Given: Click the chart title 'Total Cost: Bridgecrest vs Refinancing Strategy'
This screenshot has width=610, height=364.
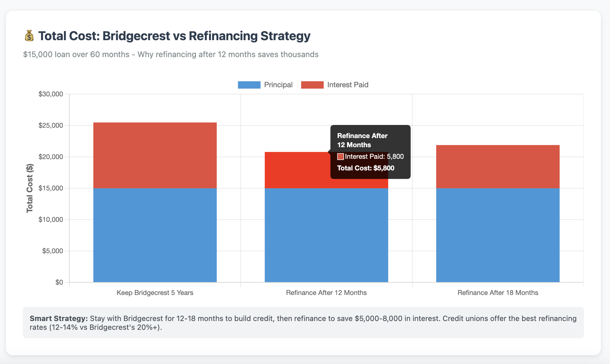Looking at the screenshot, I should [x=174, y=36].
